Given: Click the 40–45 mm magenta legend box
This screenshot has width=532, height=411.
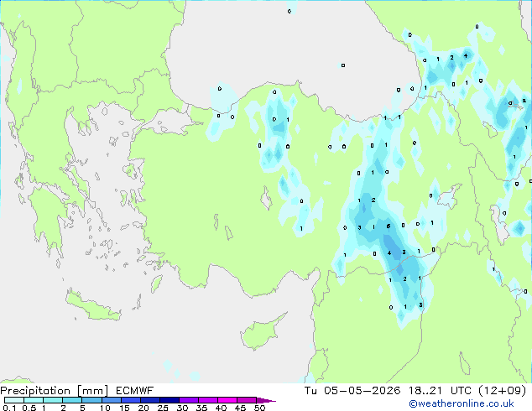Looking at the screenshot, I should [x=227, y=400].
